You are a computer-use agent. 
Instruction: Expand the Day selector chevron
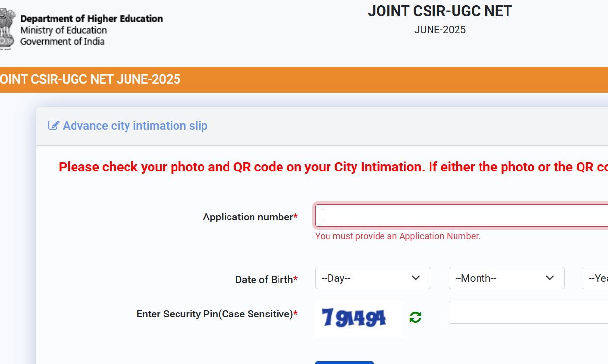(x=416, y=278)
